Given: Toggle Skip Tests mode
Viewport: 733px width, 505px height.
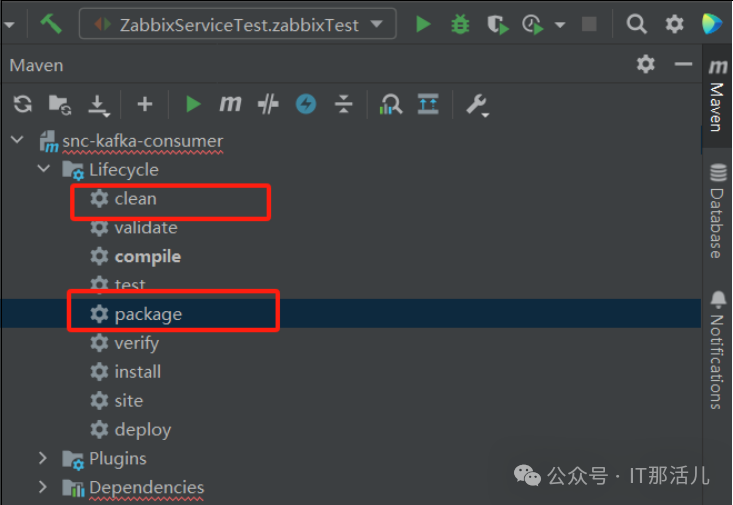Looking at the screenshot, I should (x=306, y=104).
